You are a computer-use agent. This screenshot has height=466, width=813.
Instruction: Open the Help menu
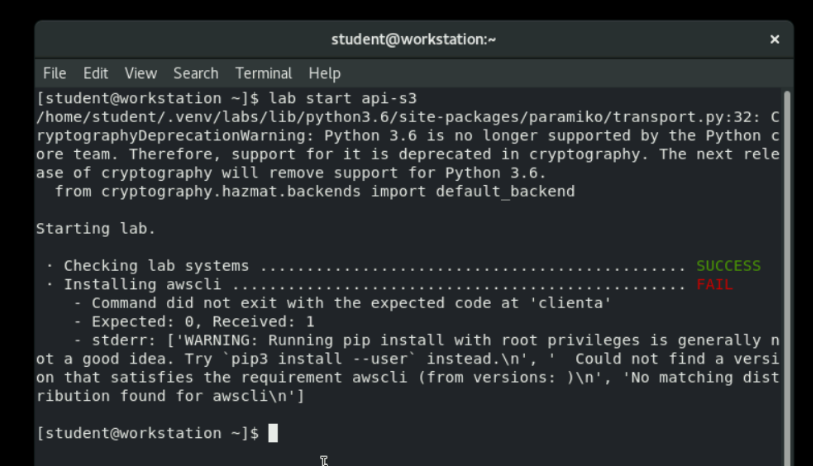pyautogui.click(x=324, y=73)
